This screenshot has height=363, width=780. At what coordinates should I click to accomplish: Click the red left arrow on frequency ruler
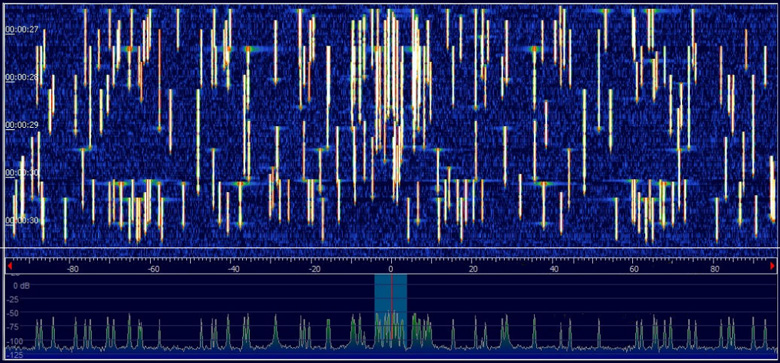point(9,266)
